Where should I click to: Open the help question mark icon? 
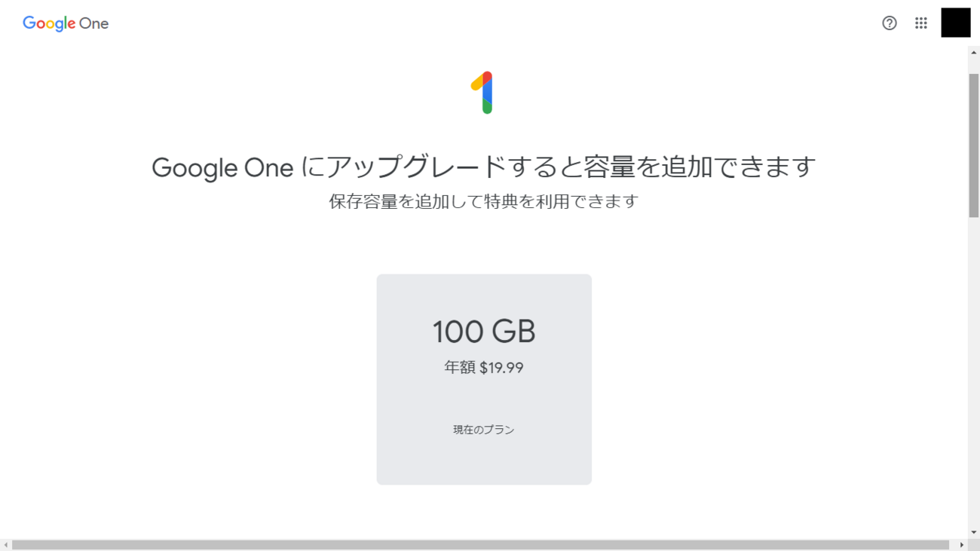coord(890,23)
